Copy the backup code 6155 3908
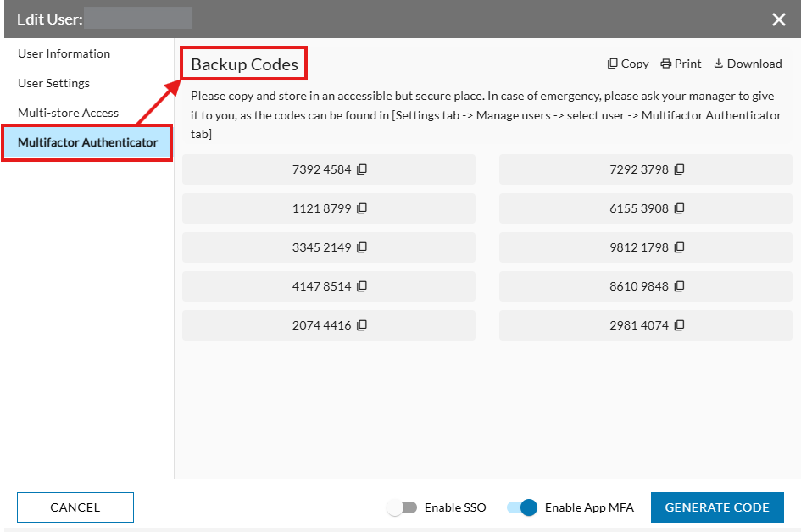The width and height of the screenshot is (801, 532). [x=678, y=208]
